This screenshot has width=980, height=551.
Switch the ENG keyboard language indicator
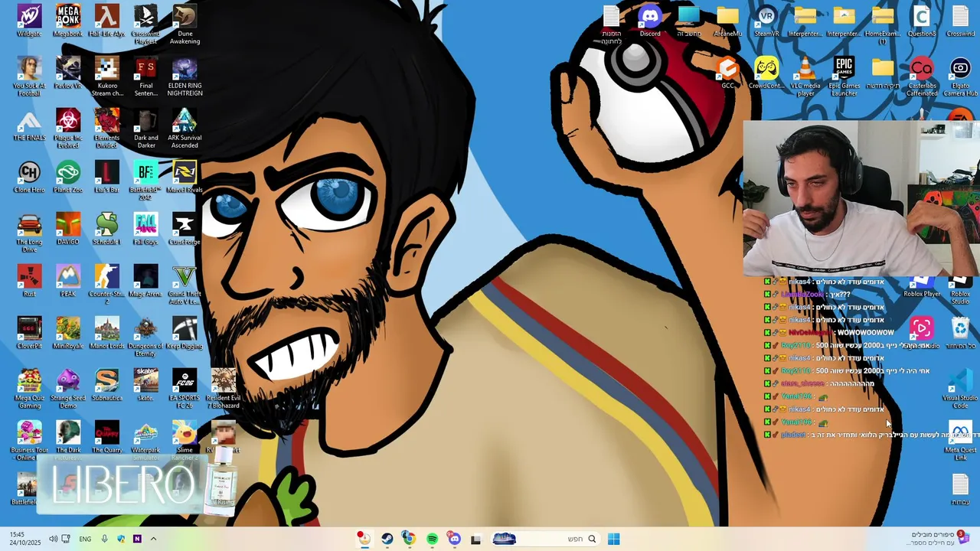[85, 540]
